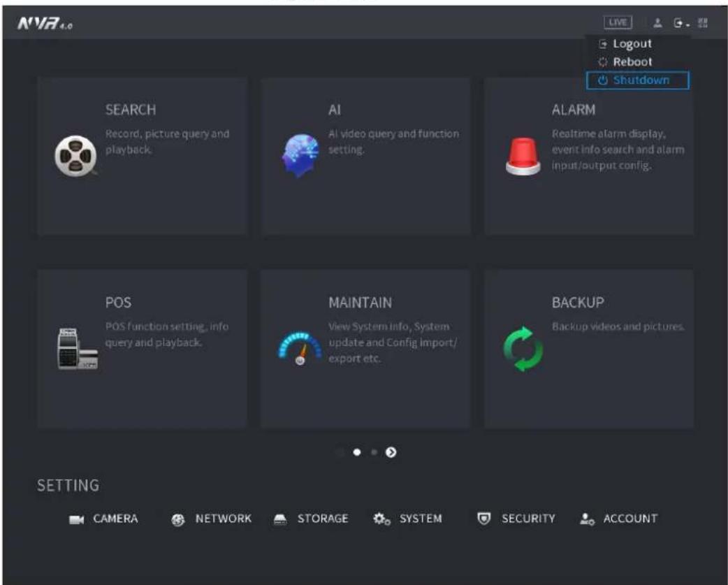Open the red ALARM siren icon
This screenshot has height=585, width=728.
(523, 157)
